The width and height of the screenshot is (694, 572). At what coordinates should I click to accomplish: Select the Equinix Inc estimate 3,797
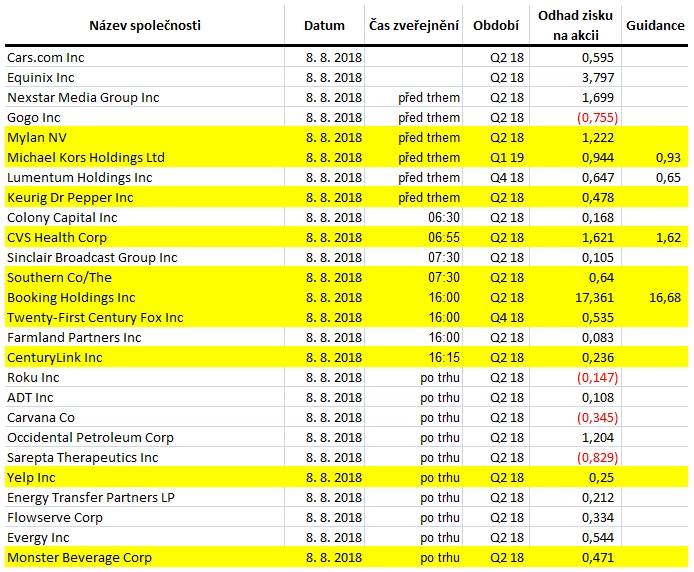(598, 77)
